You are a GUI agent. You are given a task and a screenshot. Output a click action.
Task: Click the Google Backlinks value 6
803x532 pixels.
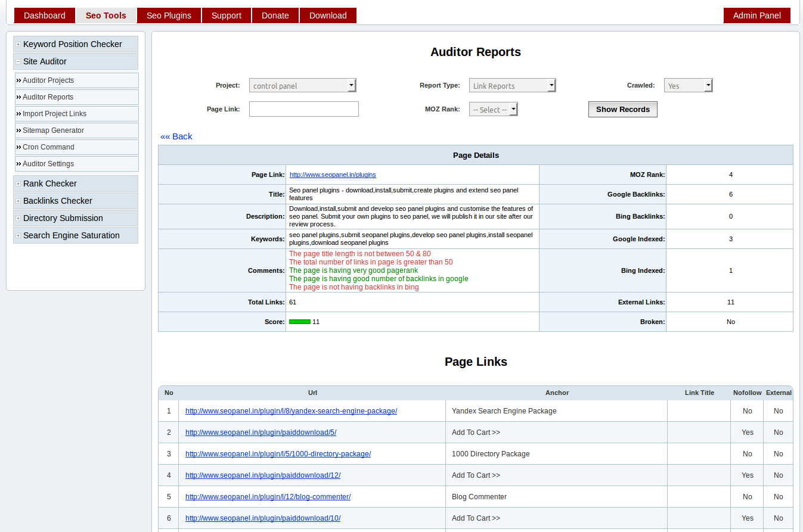point(731,194)
